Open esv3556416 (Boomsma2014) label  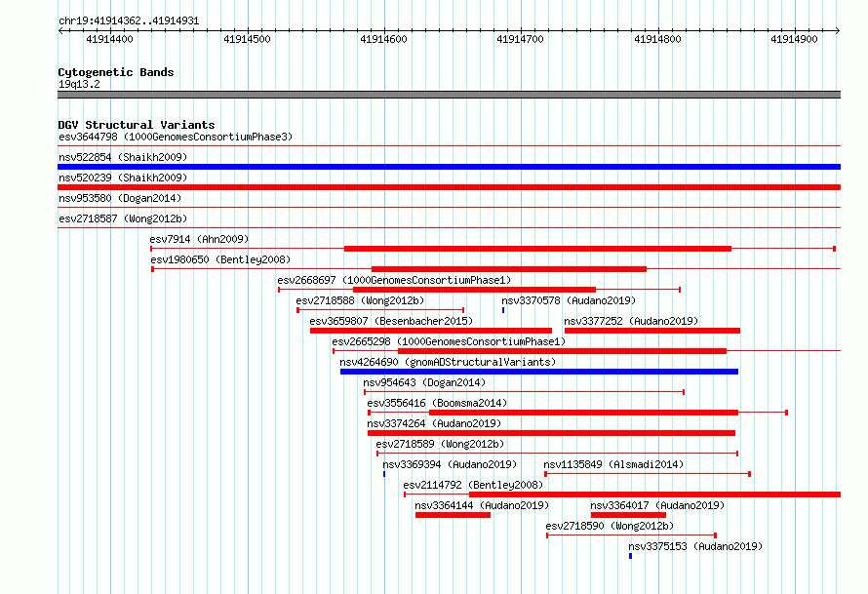point(437,403)
